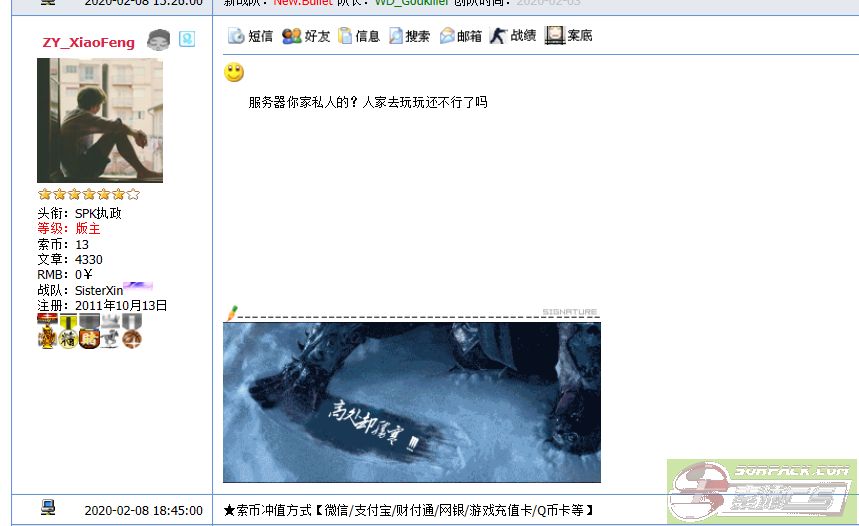This screenshot has height=526, width=859.
Task: Open the SisterXin team link
Action: pyautogui.click(x=99, y=290)
